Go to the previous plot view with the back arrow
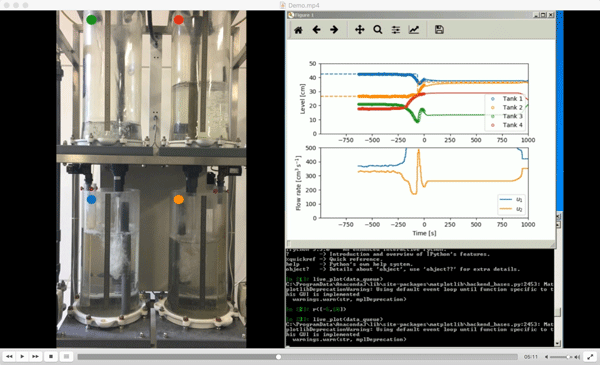Screen dimensions: 600x365 pyautogui.click(x=316, y=30)
